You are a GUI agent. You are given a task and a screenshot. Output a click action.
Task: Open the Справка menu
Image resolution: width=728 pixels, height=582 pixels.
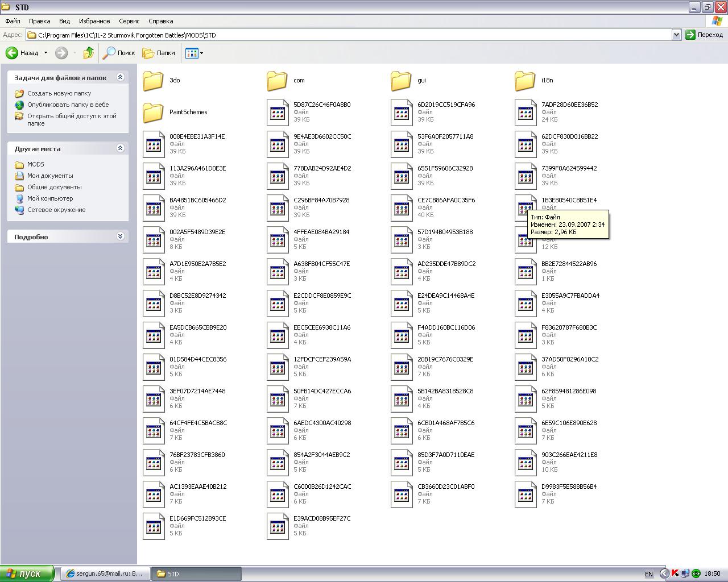pyautogui.click(x=160, y=21)
